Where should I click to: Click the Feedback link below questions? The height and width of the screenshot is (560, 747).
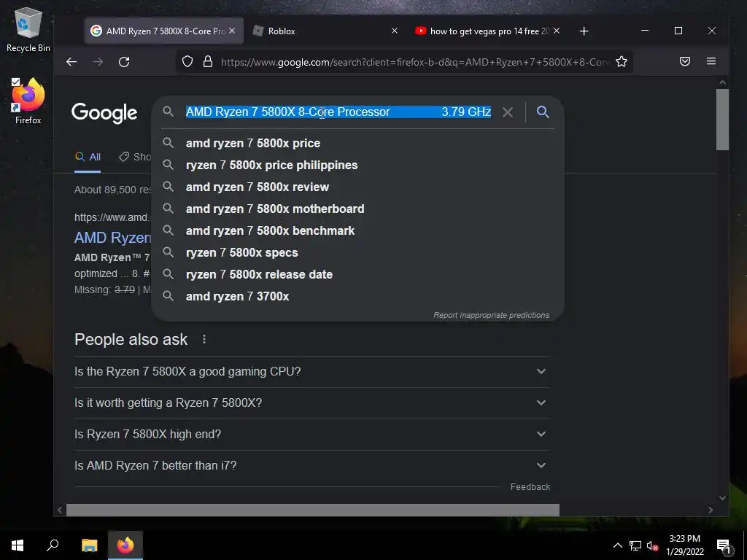pyautogui.click(x=530, y=486)
